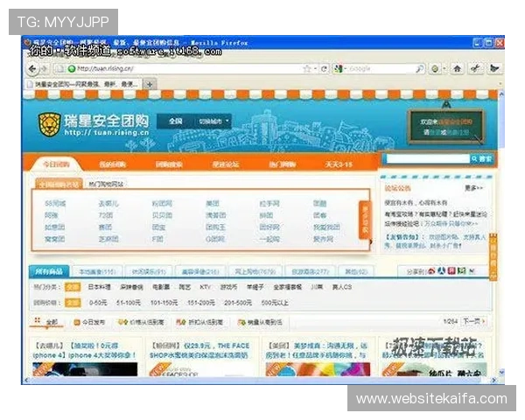Image resolution: width=525 pixels, height=420 pixels.
Task: Click the 更多>> link in forum notices
Action: coord(473,188)
